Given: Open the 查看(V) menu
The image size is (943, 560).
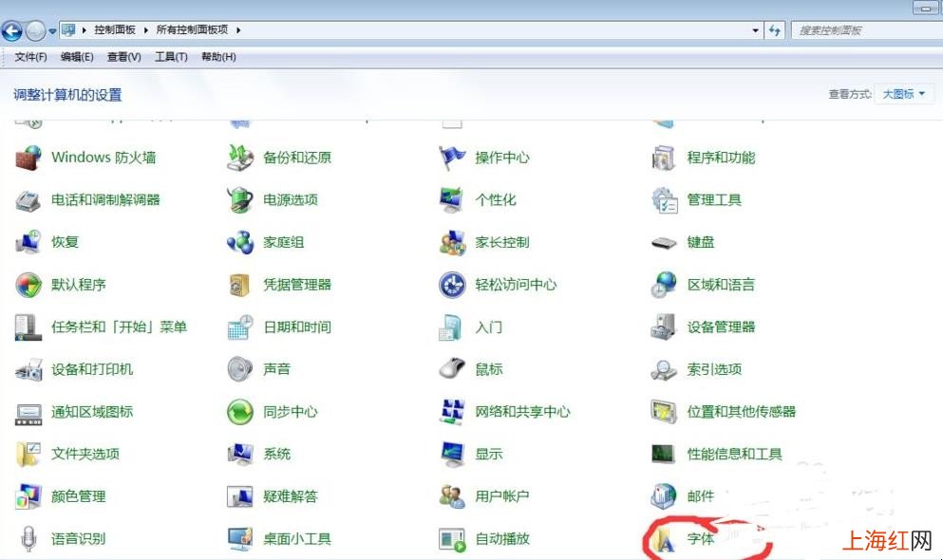Looking at the screenshot, I should [123, 57].
